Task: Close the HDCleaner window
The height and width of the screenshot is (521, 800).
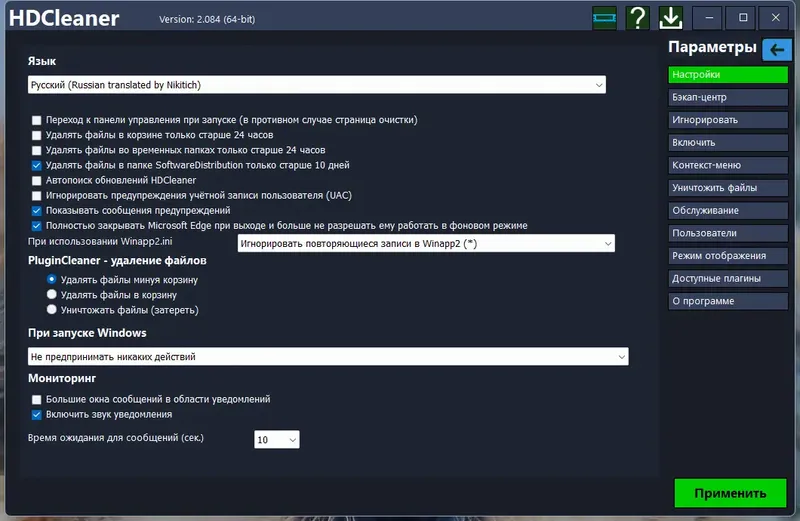Action: [x=776, y=18]
